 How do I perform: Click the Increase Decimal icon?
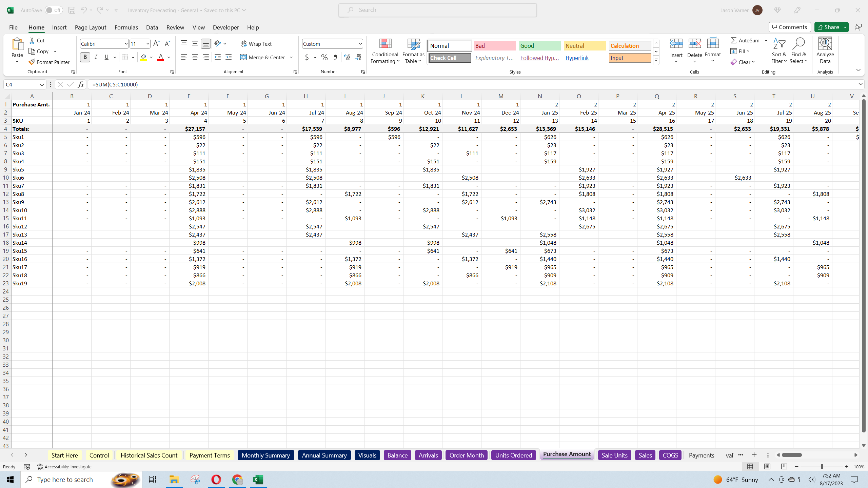347,58
